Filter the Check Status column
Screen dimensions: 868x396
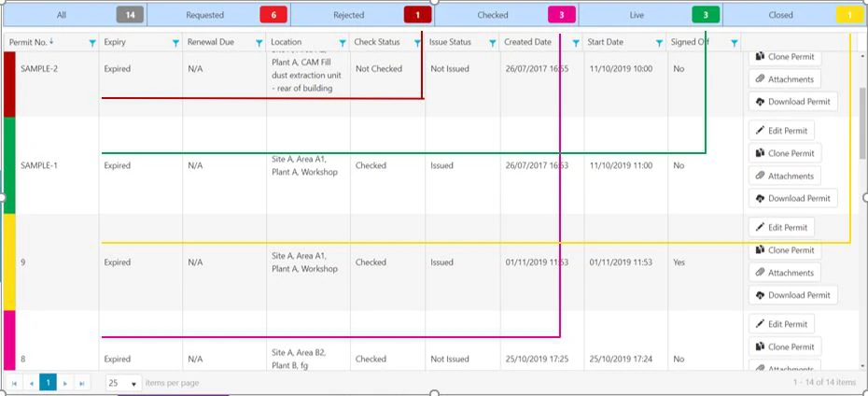point(417,43)
